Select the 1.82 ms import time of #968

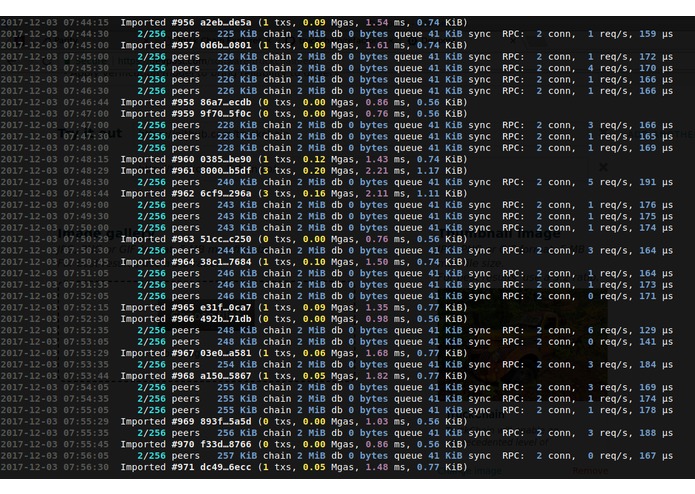(x=385, y=376)
